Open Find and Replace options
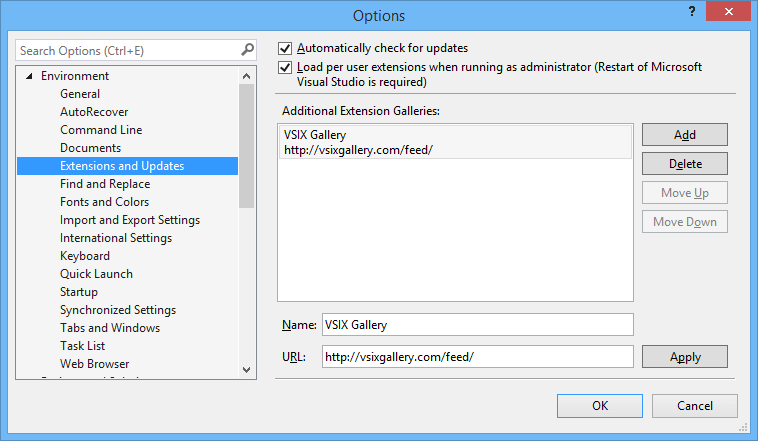This screenshot has width=758, height=441. tap(105, 184)
